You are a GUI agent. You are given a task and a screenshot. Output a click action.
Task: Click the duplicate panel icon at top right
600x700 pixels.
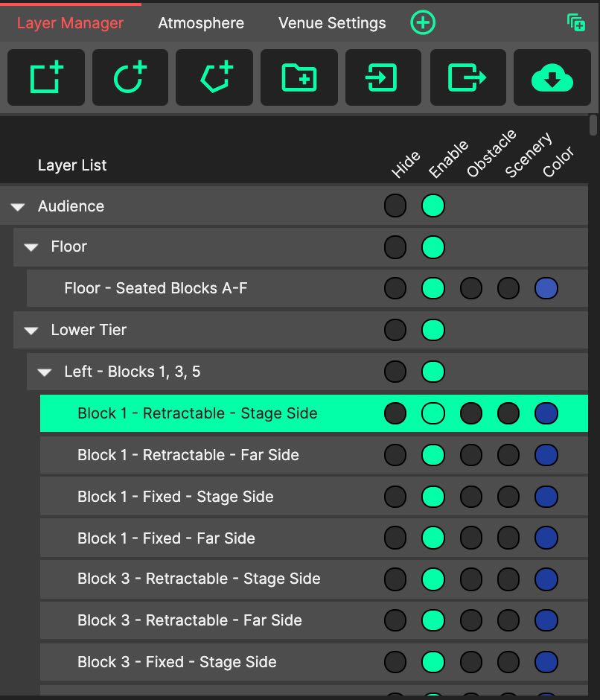(x=576, y=22)
